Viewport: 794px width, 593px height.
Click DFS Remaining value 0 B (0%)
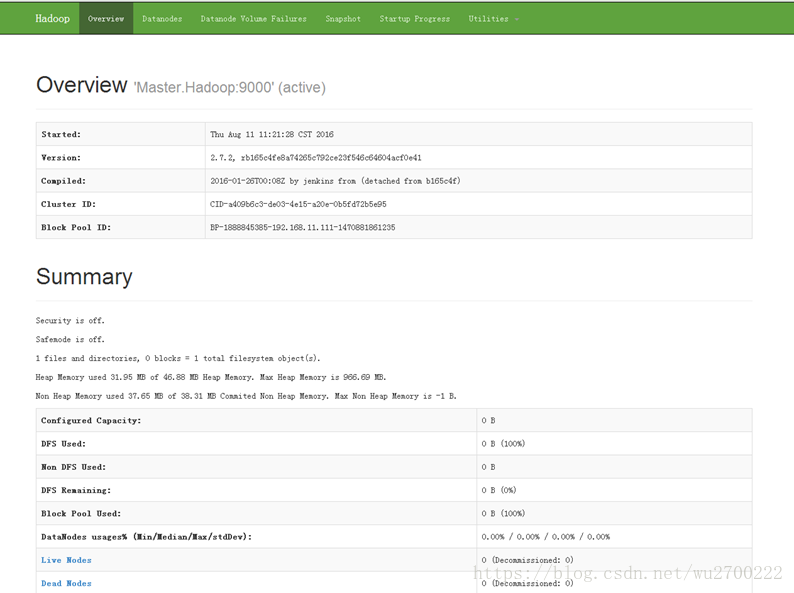point(499,490)
